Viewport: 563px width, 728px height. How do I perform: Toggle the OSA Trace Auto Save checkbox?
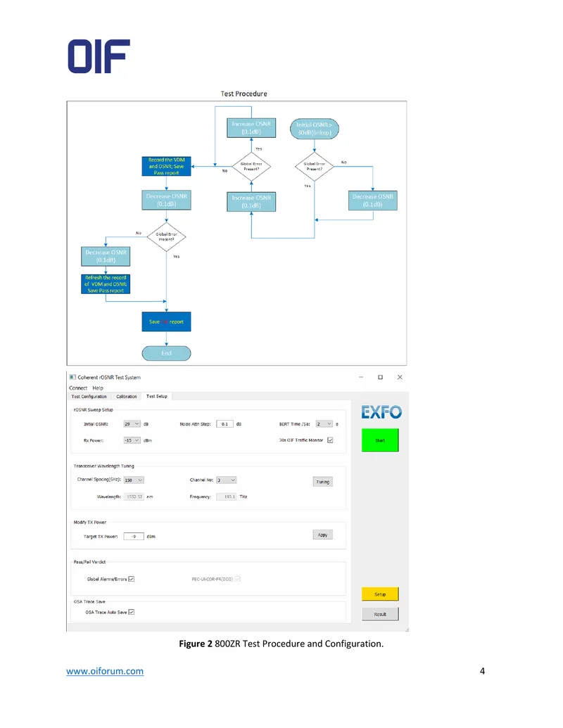[132, 612]
